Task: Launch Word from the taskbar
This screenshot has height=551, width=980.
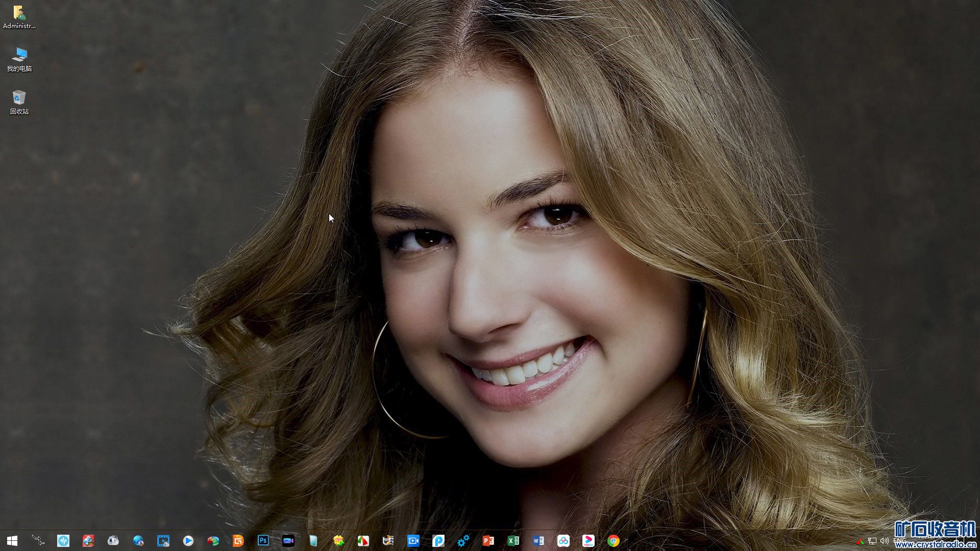Action: (538, 540)
